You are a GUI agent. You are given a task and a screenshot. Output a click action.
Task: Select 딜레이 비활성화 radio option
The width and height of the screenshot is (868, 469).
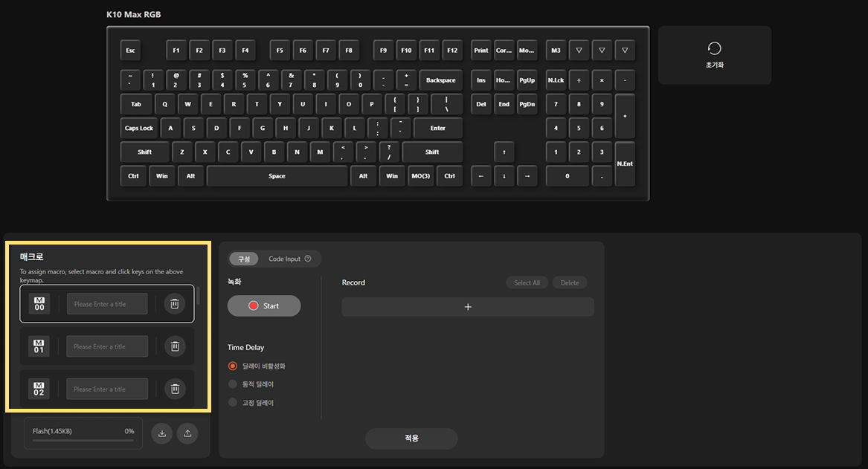[x=233, y=366]
